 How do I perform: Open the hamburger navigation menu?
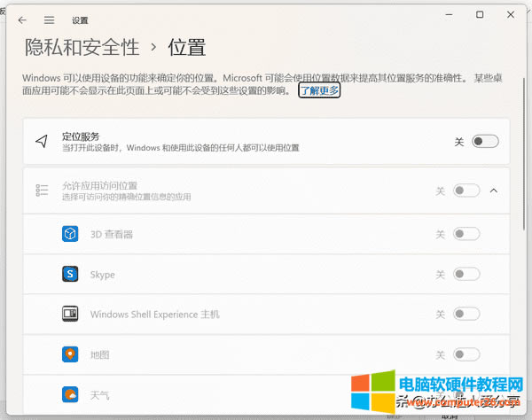coord(49,19)
